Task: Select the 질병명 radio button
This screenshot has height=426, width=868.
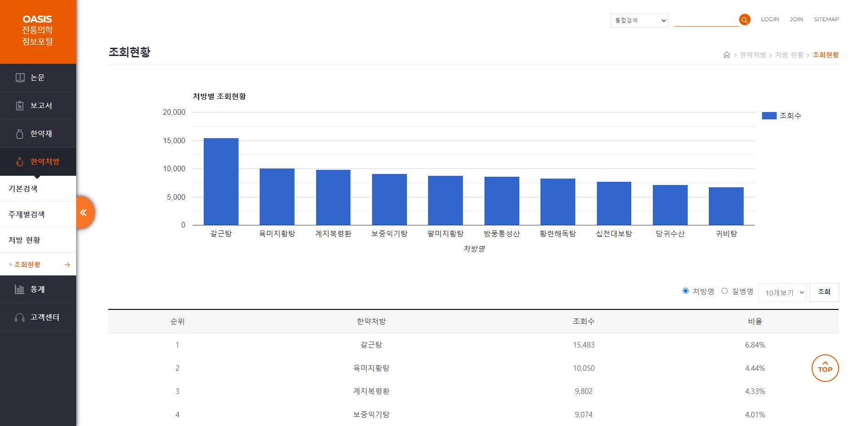Action: [x=724, y=291]
